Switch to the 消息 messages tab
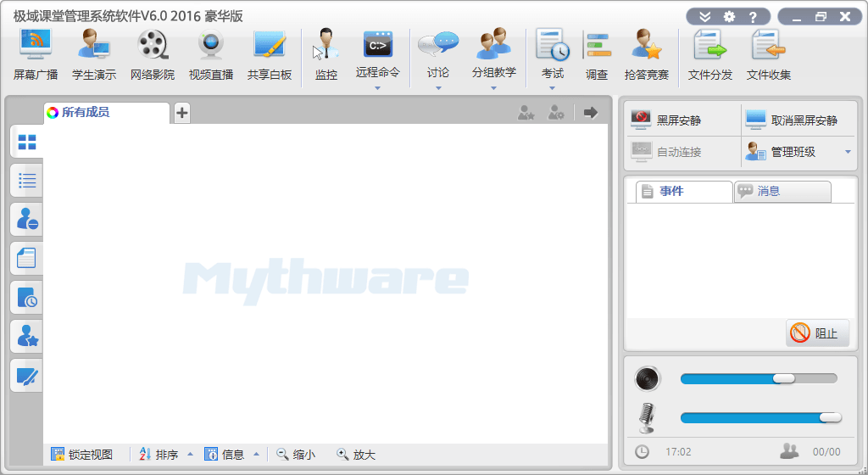This screenshot has width=868, height=475. 782,192
